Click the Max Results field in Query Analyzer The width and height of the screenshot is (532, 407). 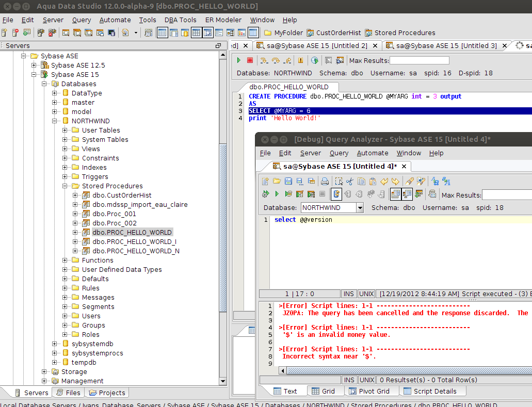[x=507, y=195]
